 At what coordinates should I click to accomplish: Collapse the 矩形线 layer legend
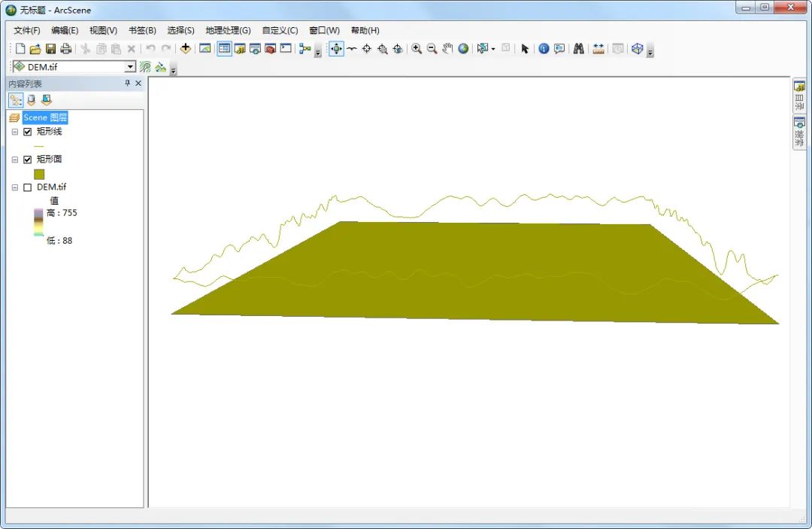[x=15, y=132]
